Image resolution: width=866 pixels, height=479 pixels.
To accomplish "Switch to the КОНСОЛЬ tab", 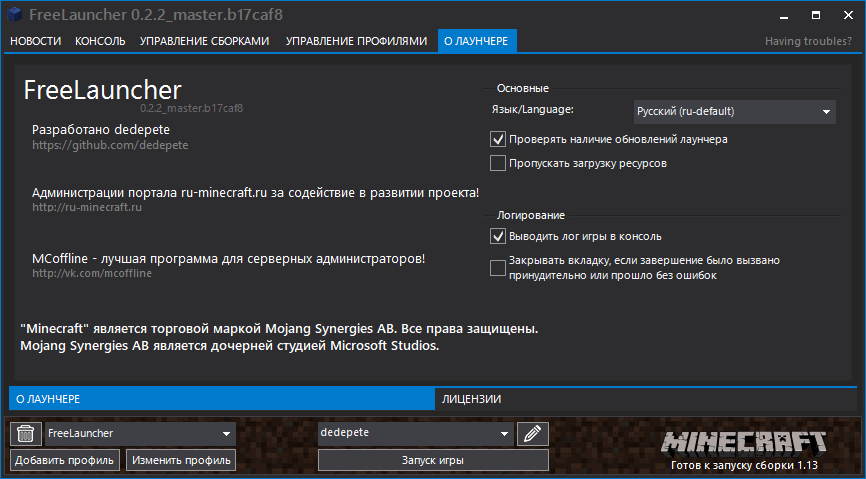I will point(100,41).
